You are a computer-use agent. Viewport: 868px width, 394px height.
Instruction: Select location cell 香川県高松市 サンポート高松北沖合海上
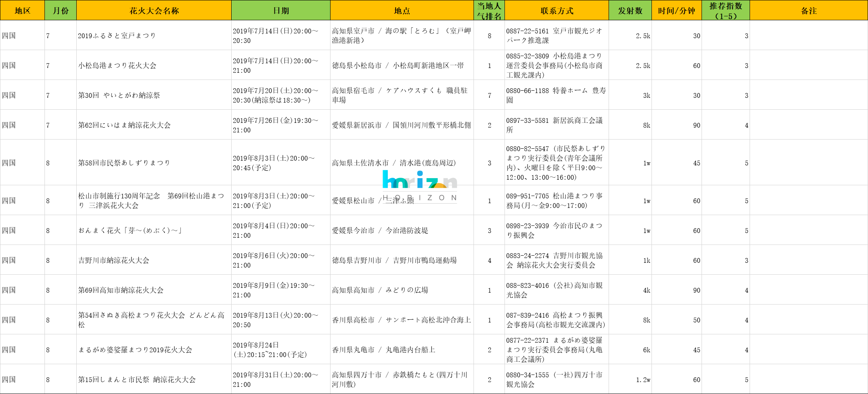[x=402, y=320]
